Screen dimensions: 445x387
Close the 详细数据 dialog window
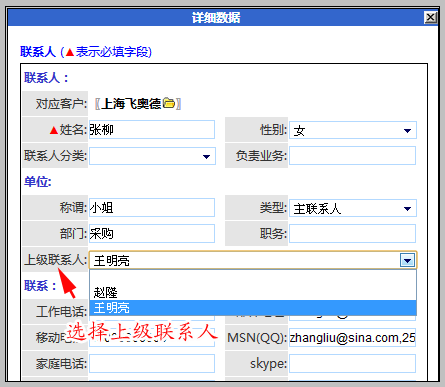pyautogui.click(x=430, y=17)
